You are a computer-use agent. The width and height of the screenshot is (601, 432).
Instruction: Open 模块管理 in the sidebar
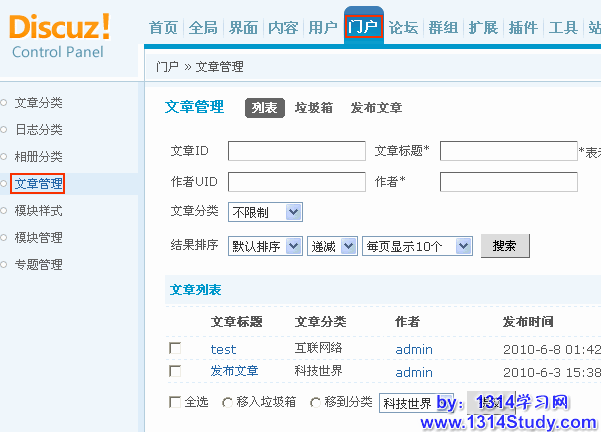click(x=38, y=237)
